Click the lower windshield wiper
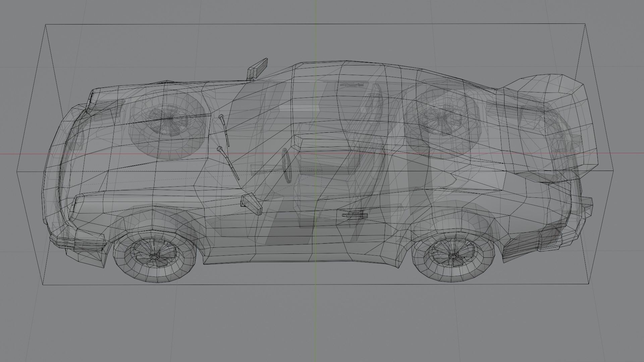 (228, 163)
